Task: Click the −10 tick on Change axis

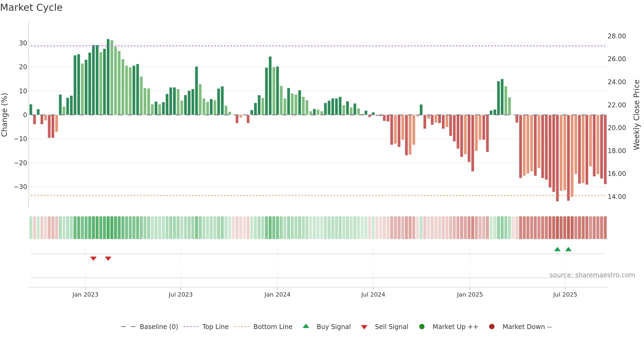Action: (21, 139)
